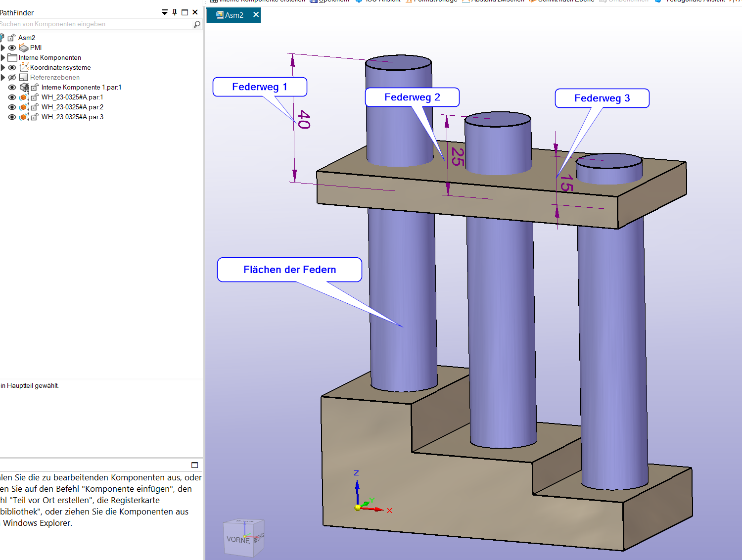Select the WH_23-0325#A.par:2 entry
This screenshot has width=742, height=560.
coord(72,107)
